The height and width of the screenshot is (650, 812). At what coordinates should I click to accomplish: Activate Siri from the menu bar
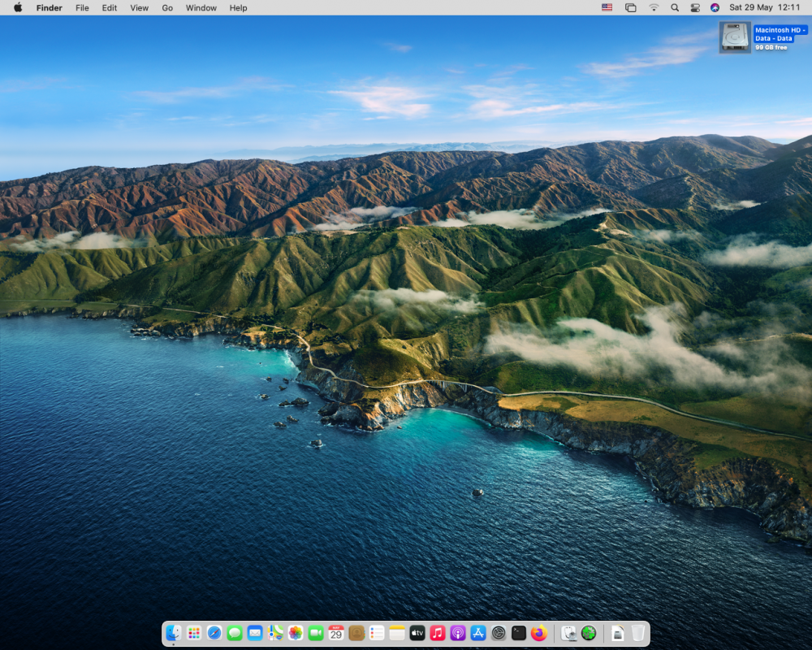[x=715, y=8]
